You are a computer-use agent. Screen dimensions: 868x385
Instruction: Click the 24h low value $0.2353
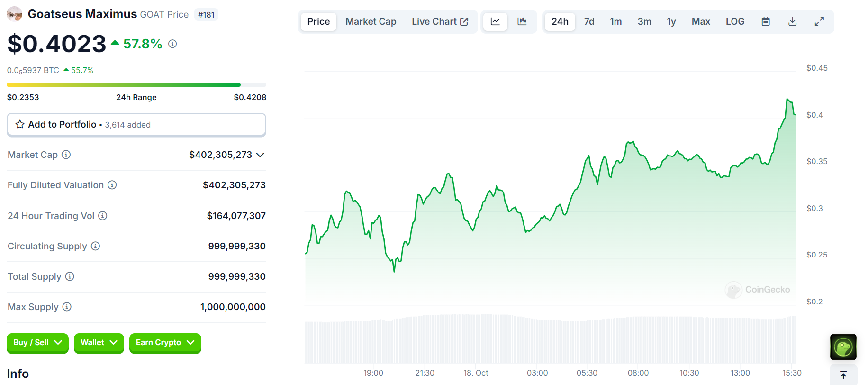[23, 97]
